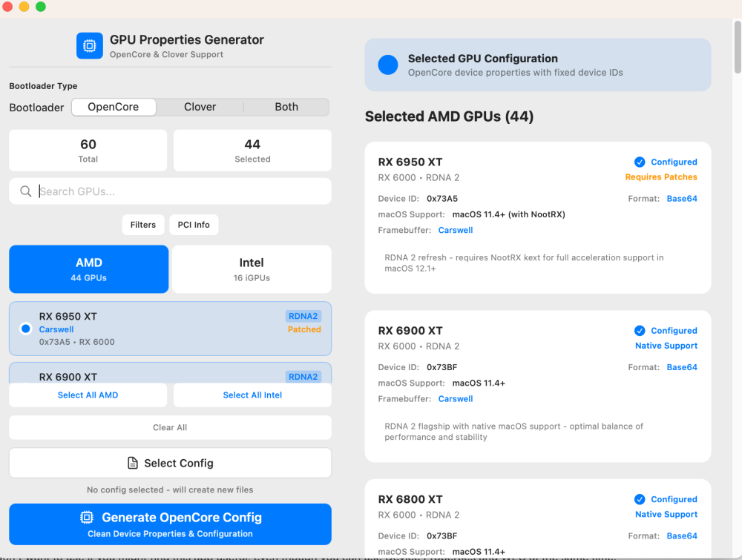Click Base64 format on RX 6800 XT card
Image resolution: width=742 pixels, height=560 pixels.
[x=681, y=536]
